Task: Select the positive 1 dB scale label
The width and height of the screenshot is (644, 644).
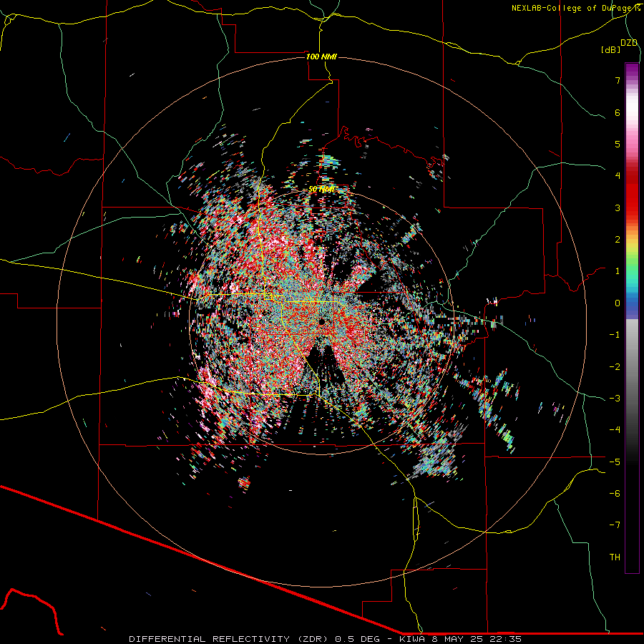Action: pos(618,271)
